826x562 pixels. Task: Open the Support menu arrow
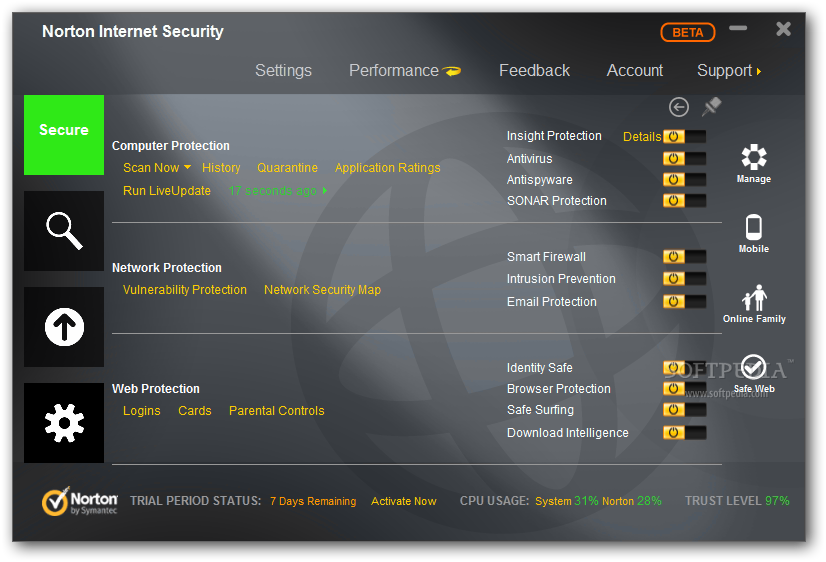pos(759,71)
